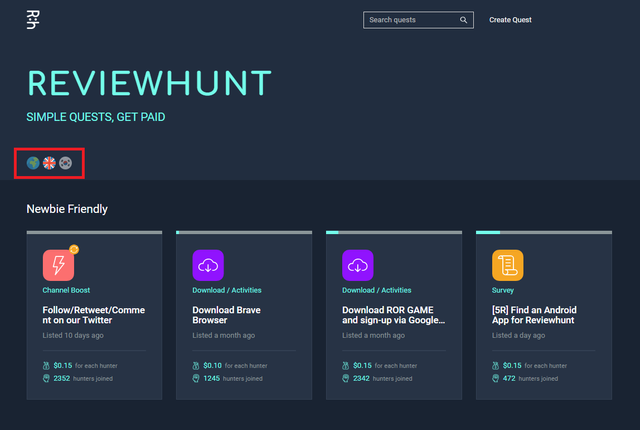Click the Listed 10 days ago text
The width and height of the screenshot is (640, 430).
coord(73,335)
